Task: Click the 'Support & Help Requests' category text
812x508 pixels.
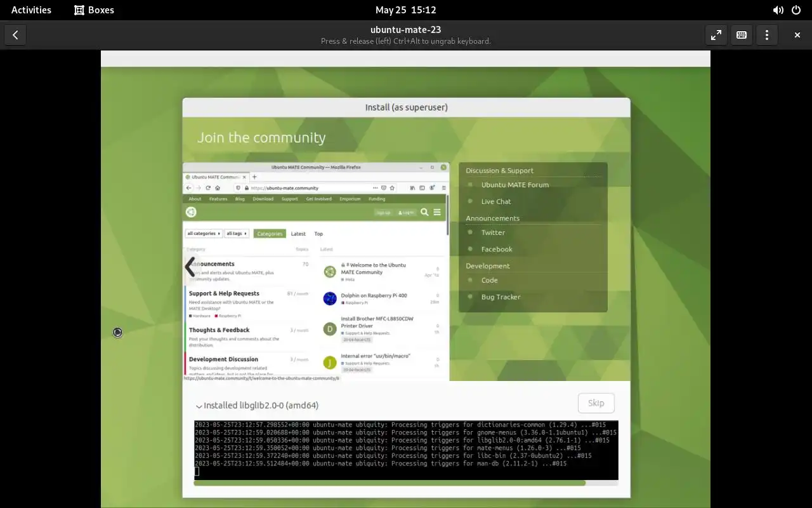Action: 224,293
